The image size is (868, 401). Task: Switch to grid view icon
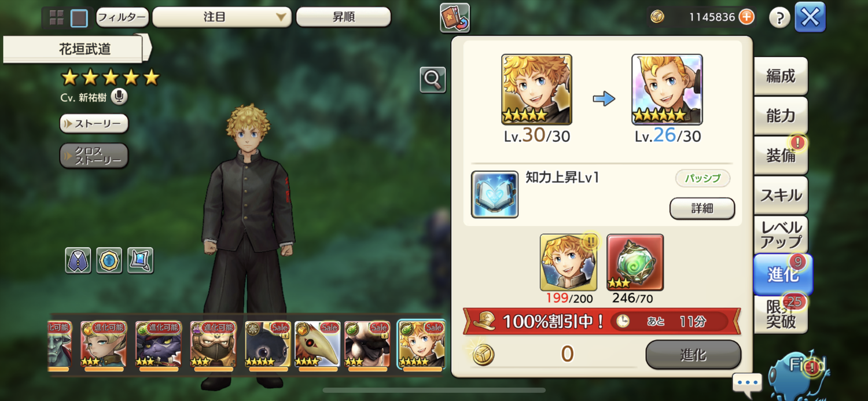coord(57,18)
